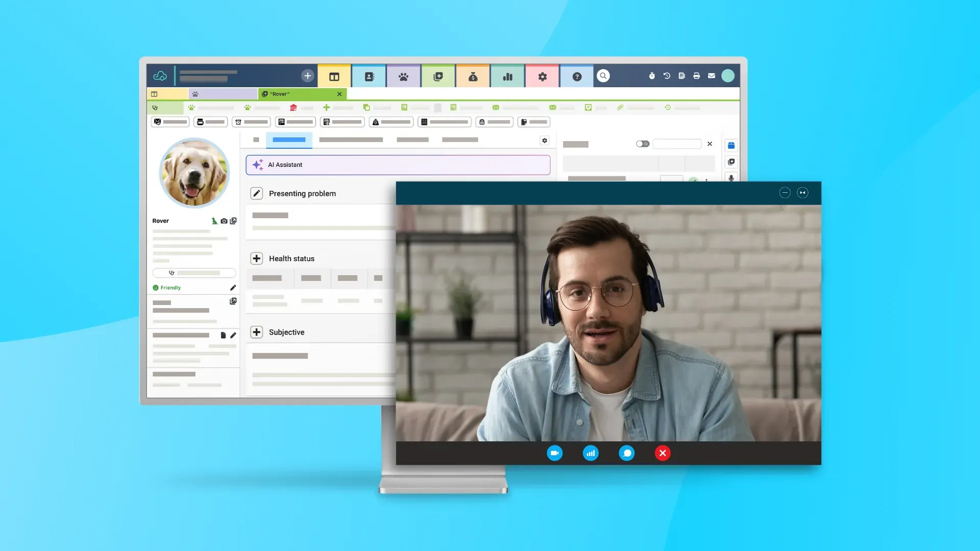Image resolution: width=980 pixels, height=551 pixels.
Task: Click the input field in the right panel header
Action: coord(677,144)
